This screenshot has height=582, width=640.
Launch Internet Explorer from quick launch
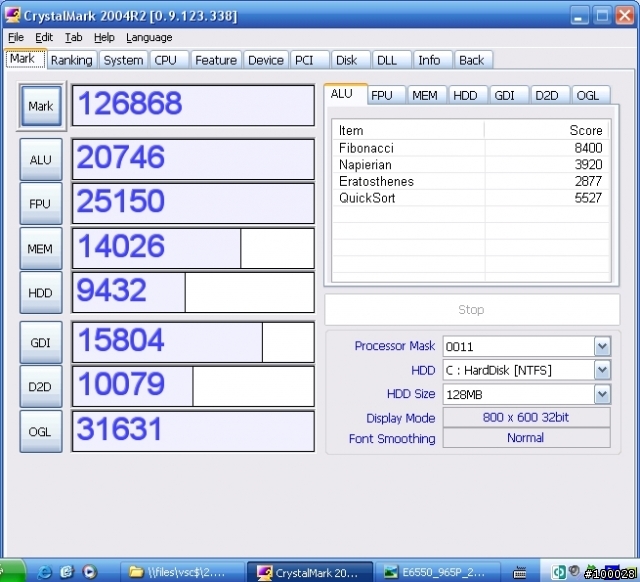pos(44,572)
